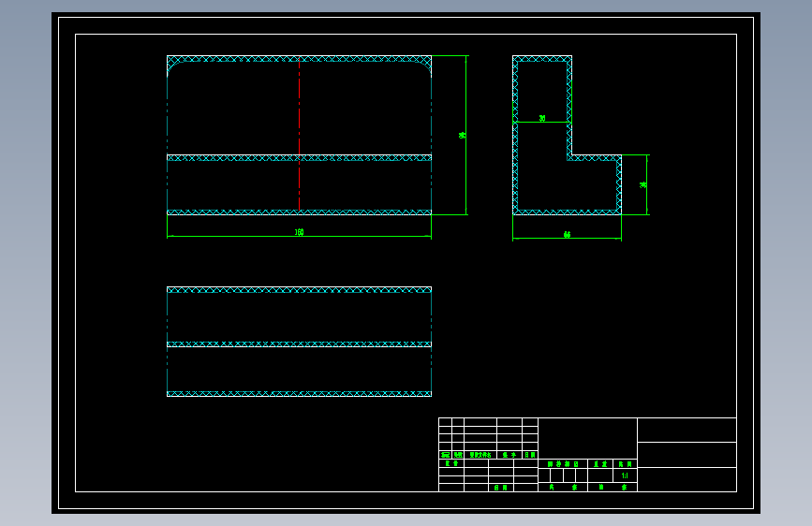Viewport: 812px width, 526px height.
Task: Select the vertical height dimension text beside front view
Action: click(462, 135)
